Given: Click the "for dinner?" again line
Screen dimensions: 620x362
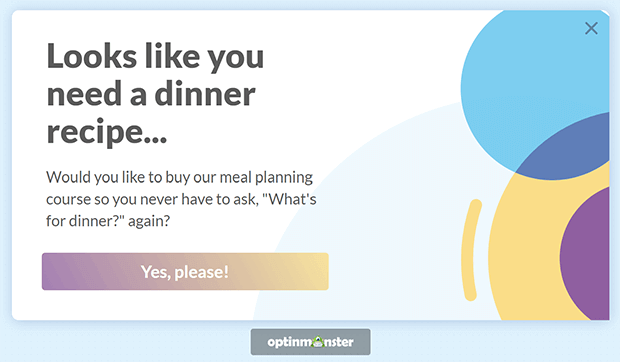Looking at the screenshot, I should [108, 221].
